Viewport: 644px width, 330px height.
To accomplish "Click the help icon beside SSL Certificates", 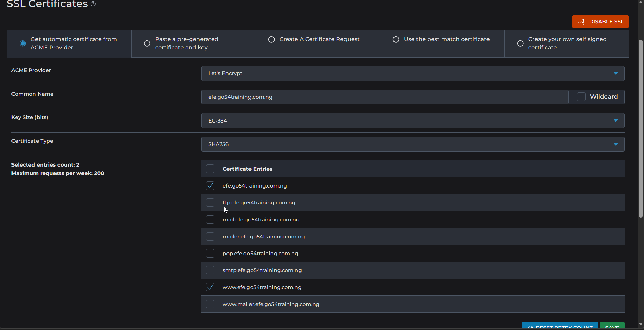I will (x=93, y=4).
